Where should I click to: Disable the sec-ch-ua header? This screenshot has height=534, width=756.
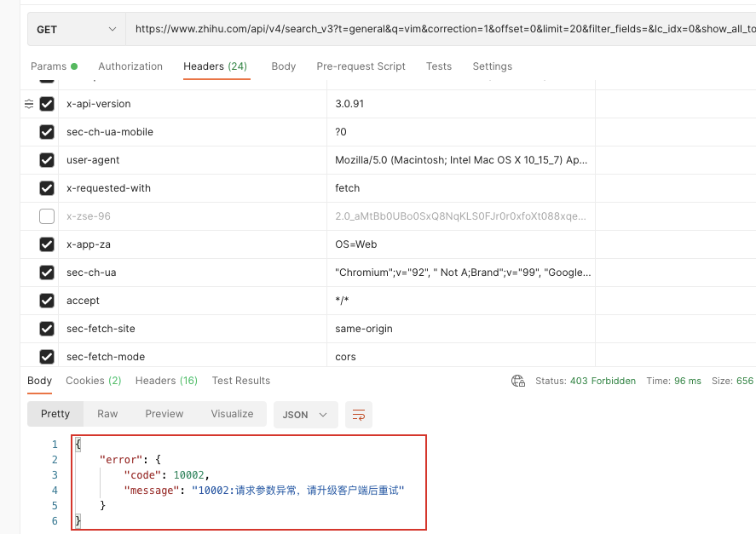tap(47, 273)
